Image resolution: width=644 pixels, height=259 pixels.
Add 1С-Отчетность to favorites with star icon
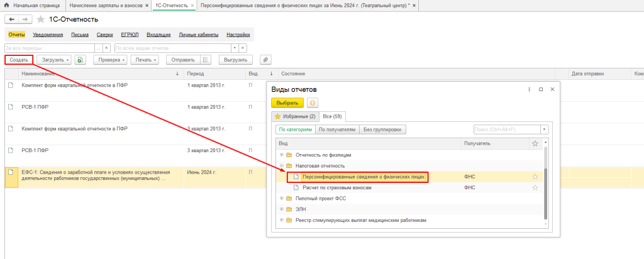pos(41,19)
